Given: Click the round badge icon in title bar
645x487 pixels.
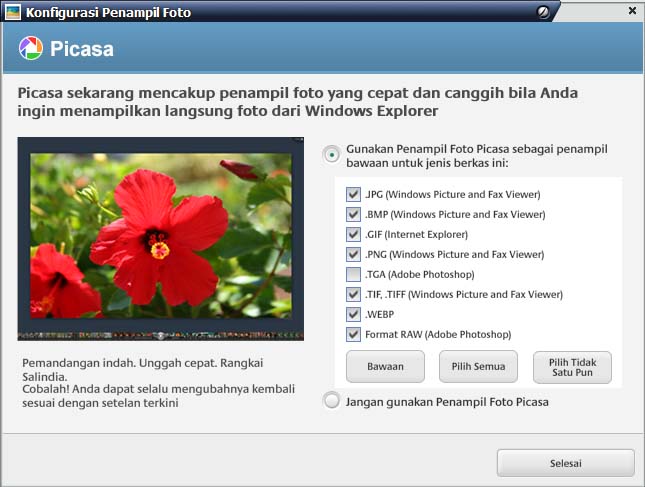Looking at the screenshot, I should [543, 12].
